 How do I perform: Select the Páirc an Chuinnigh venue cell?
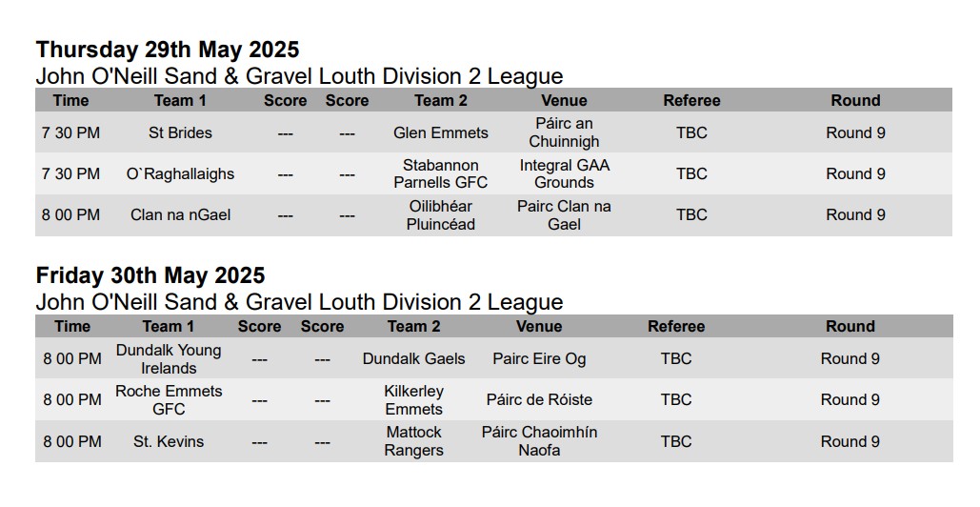564,132
